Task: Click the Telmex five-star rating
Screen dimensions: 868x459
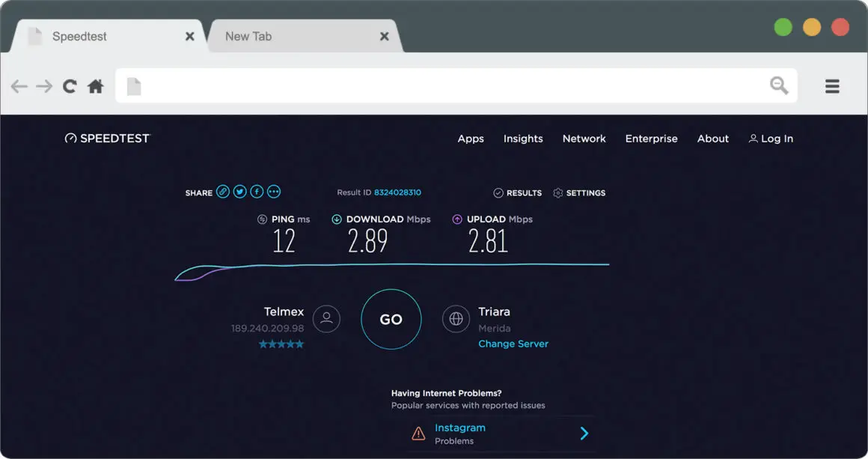Action: (281, 344)
